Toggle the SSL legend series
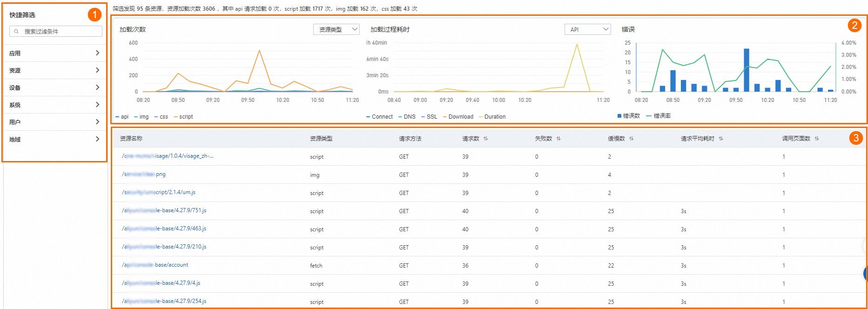The width and height of the screenshot is (868, 309). (429, 117)
